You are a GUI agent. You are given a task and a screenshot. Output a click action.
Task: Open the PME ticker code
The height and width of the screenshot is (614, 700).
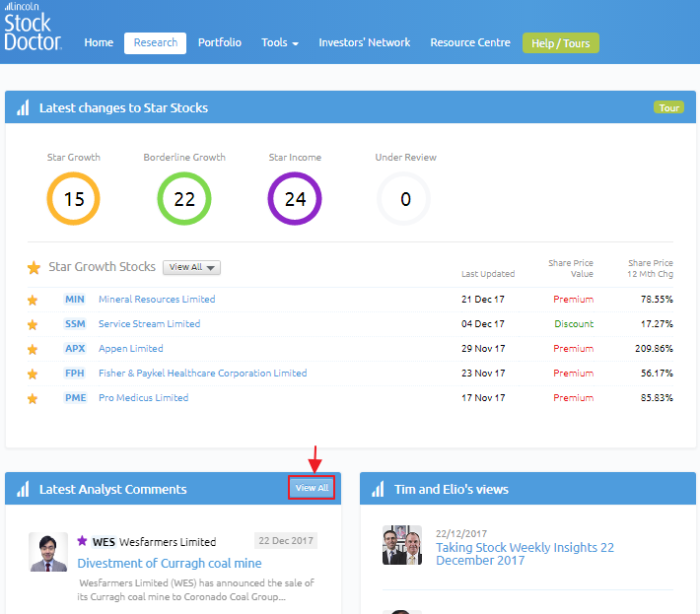click(75, 397)
